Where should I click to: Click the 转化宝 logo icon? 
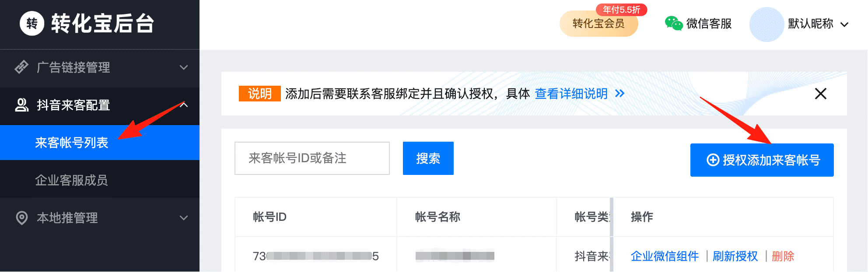click(x=32, y=23)
